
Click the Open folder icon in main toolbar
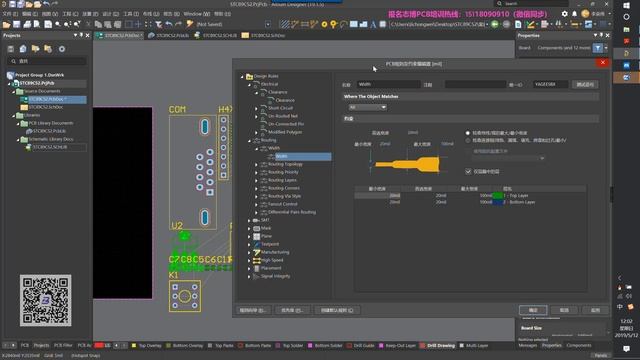click(x=7, y=24)
